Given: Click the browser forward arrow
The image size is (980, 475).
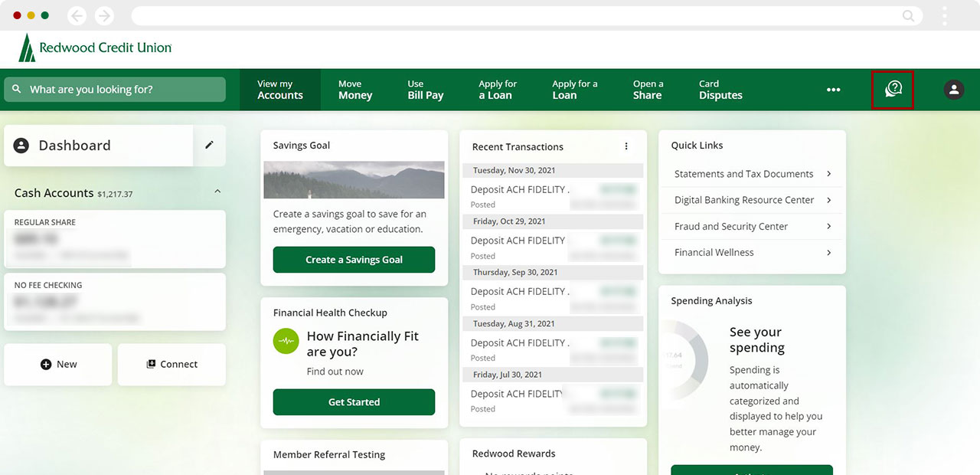Looking at the screenshot, I should coord(104,15).
